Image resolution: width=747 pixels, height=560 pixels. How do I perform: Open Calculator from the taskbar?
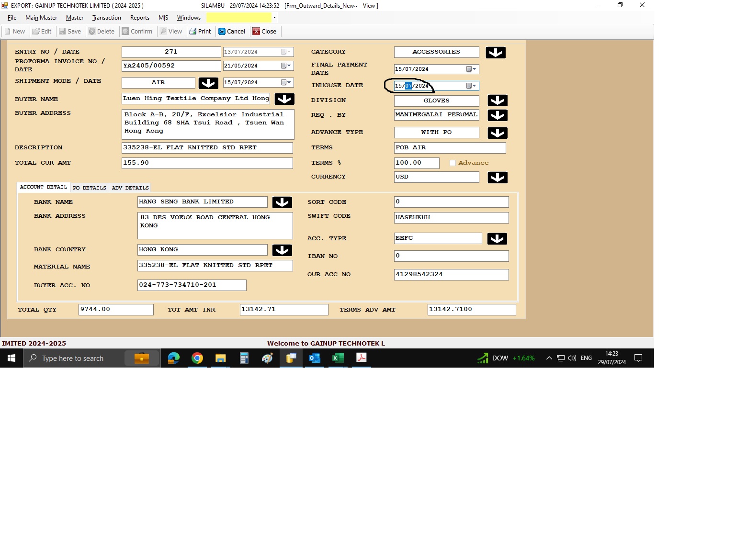pyautogui.click(x=244, y=358)
